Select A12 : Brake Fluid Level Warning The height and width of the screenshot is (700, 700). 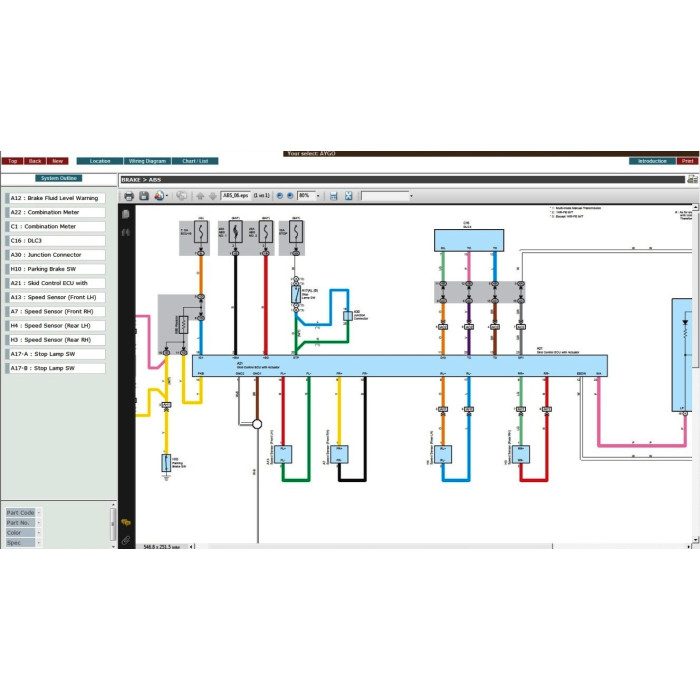55,198
